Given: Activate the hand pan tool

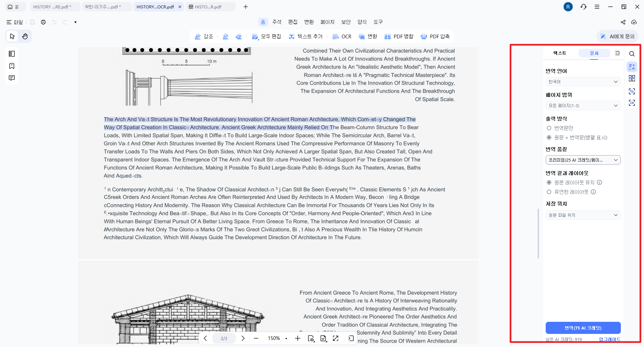Looking at the screenshot, I should click(25, 36).
